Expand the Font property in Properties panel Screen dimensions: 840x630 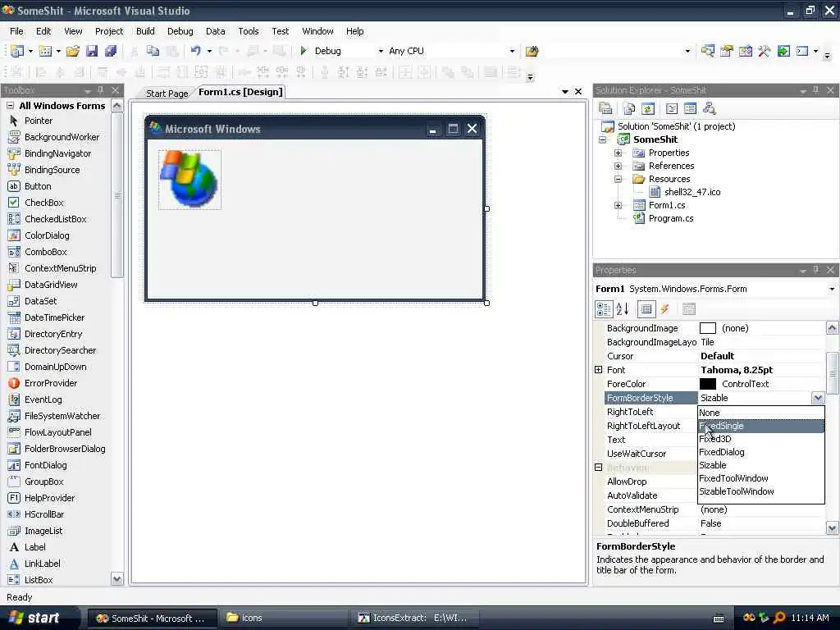(x=598, y=370)
